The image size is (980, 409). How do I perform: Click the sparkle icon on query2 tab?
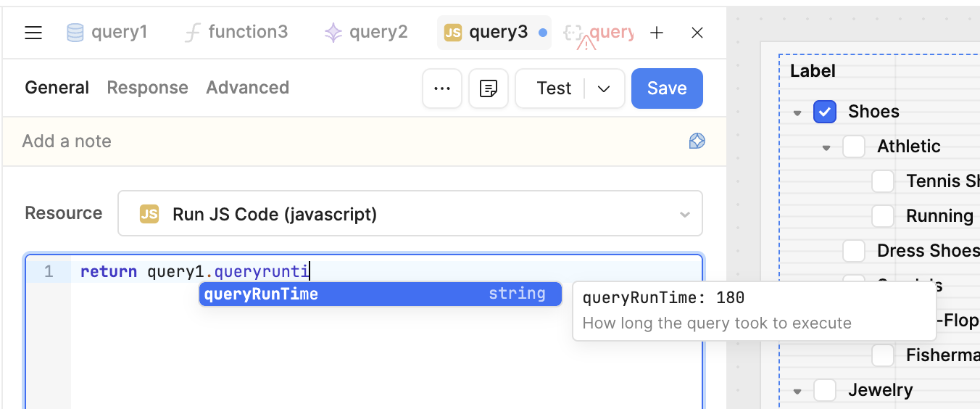click(x=333, y=33)
